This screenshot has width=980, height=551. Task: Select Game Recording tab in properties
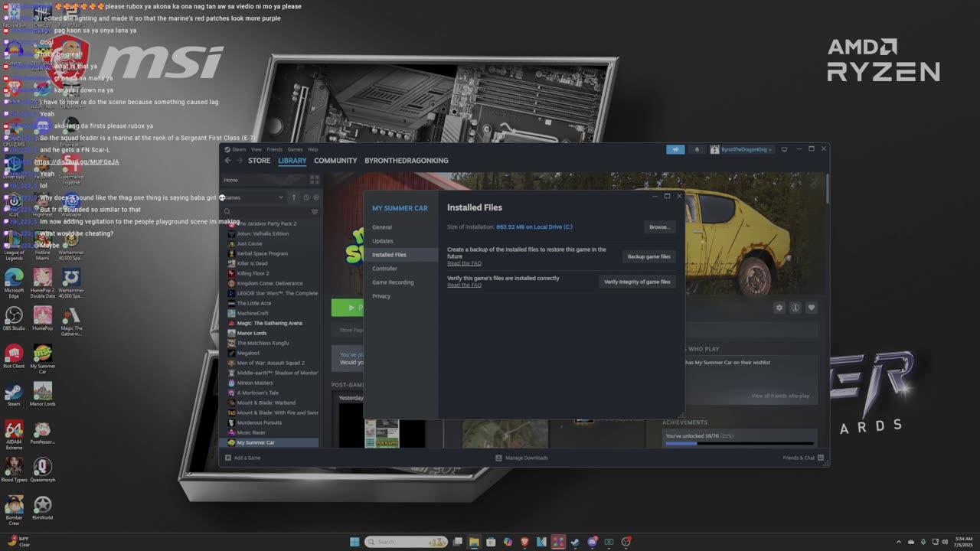pyautogui.click(x=393, y=282)
